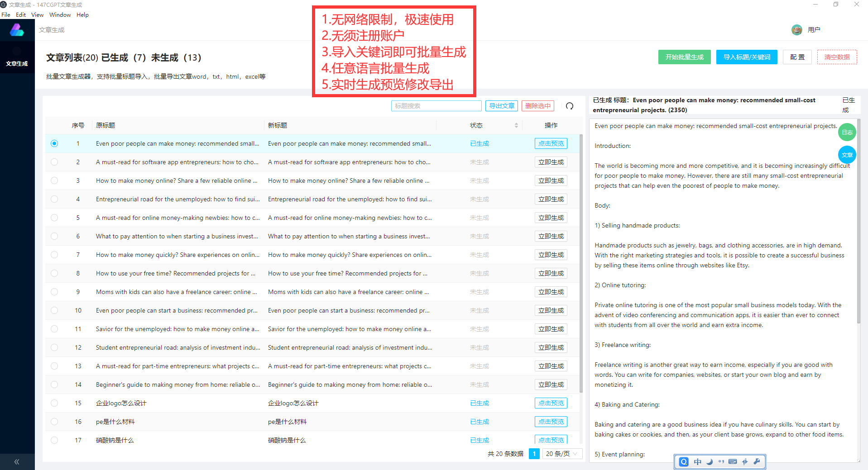
Task: Click the 标题搜索 search field
Action: pyautogui.click(x=436, y=106)
